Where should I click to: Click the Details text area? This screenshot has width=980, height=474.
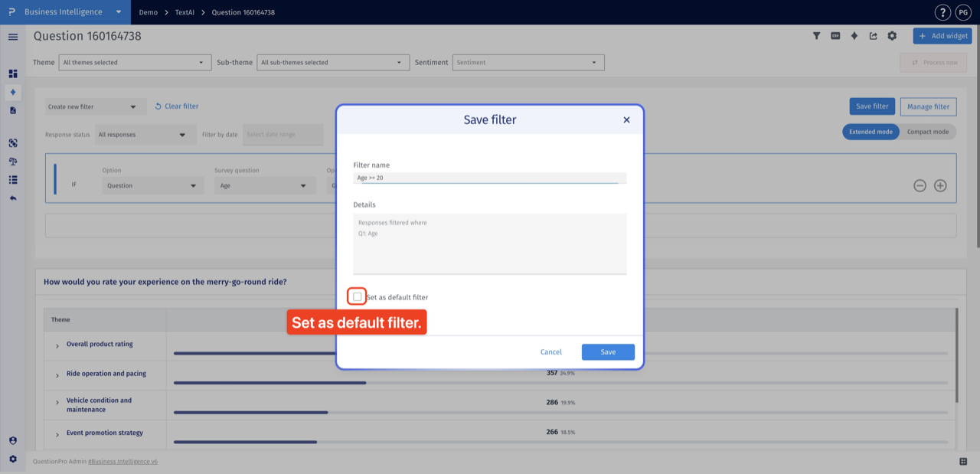pyautogui.click(x=490, y=244)
